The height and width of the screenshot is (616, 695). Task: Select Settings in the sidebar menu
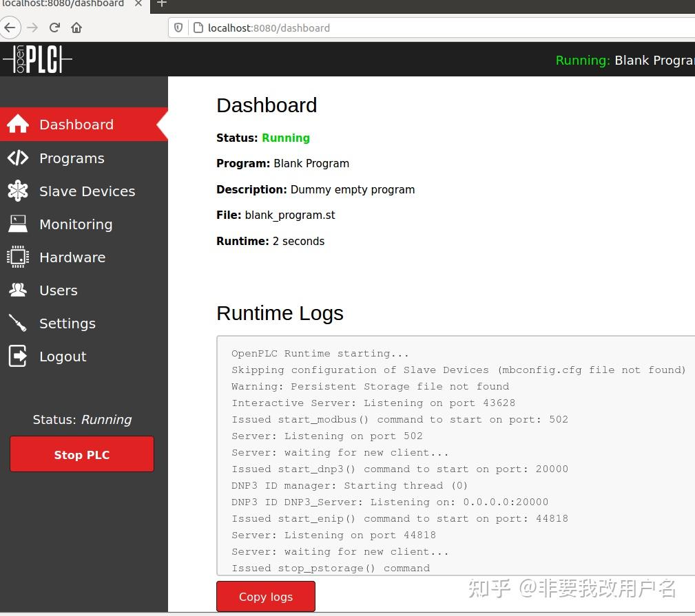pos(68,323)
